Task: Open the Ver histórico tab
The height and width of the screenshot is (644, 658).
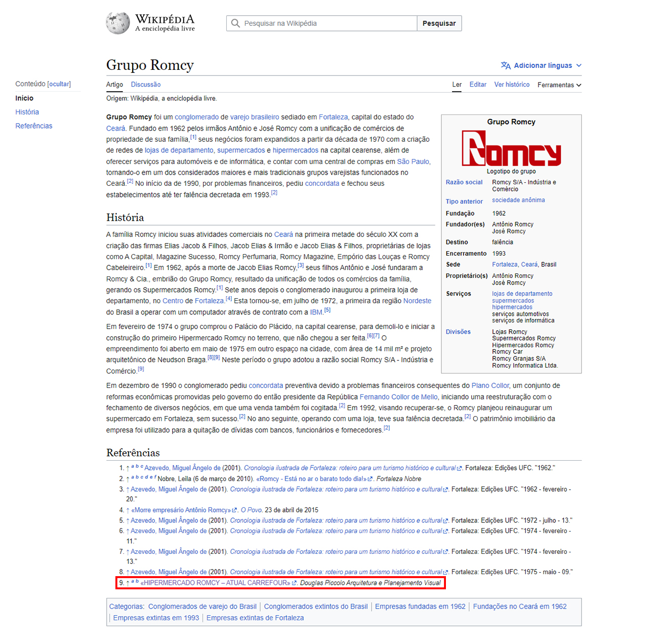Action: click(x=512, y=85)
